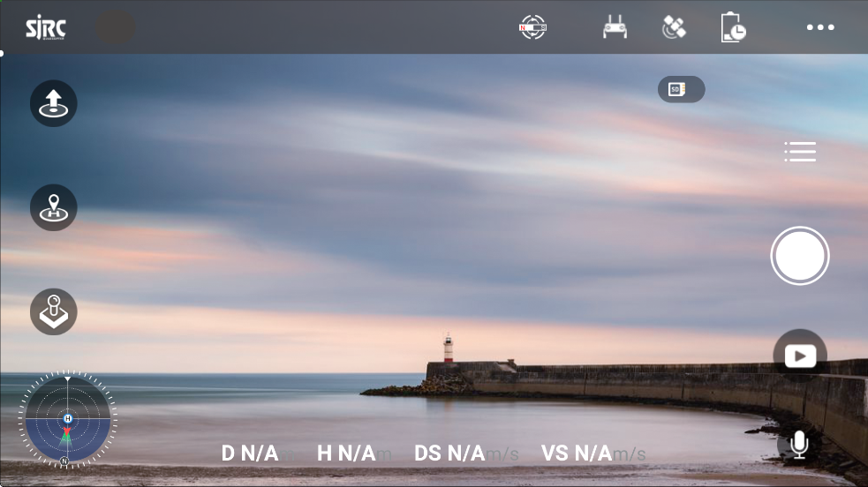868x487 pixels.
Task: Select the DS N/A speed readout
Action: (x=450, y=453)
